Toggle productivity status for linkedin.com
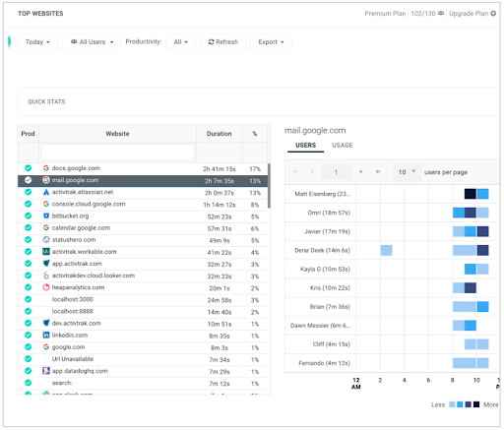The image size is (504, 430). (x=29, y=336)
